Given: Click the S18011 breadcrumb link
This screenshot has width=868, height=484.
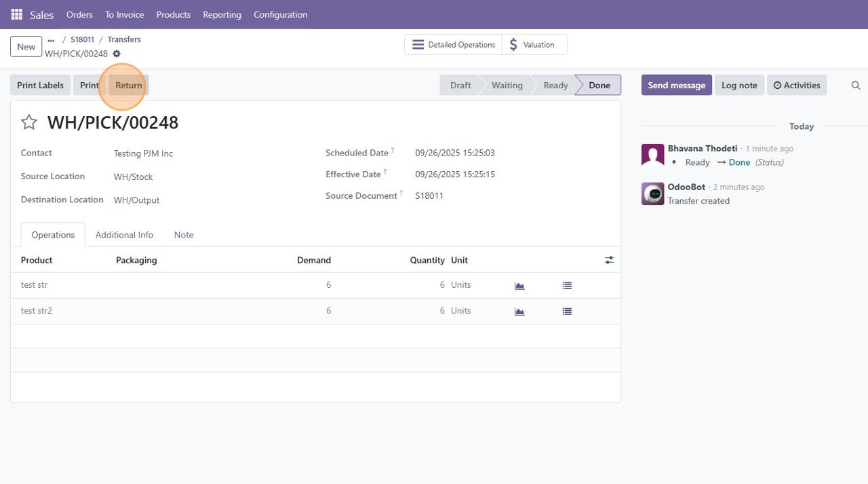Looking at the screenshot, I should pyautogui.click(x=82, y=40).
